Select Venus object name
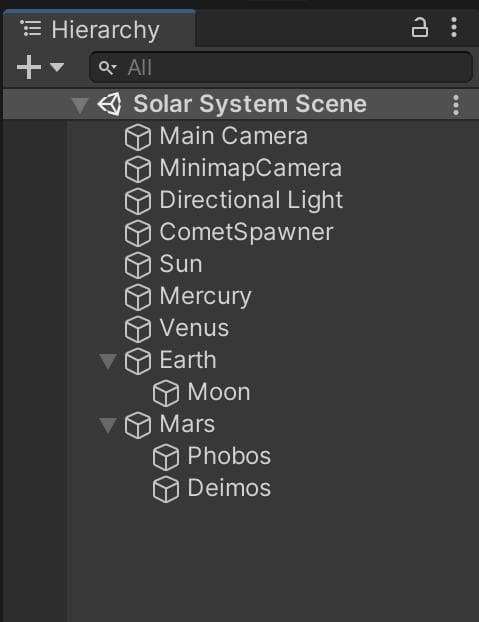The height and width of the screenshot is (622, 479). [194, 328]
